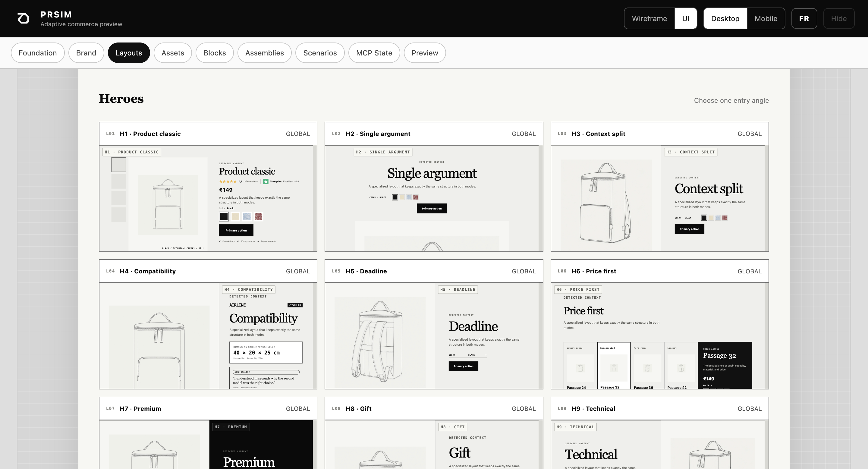868x469 pixels.
Task: Select Passage 42 Largest option
Action: [681, 366]
